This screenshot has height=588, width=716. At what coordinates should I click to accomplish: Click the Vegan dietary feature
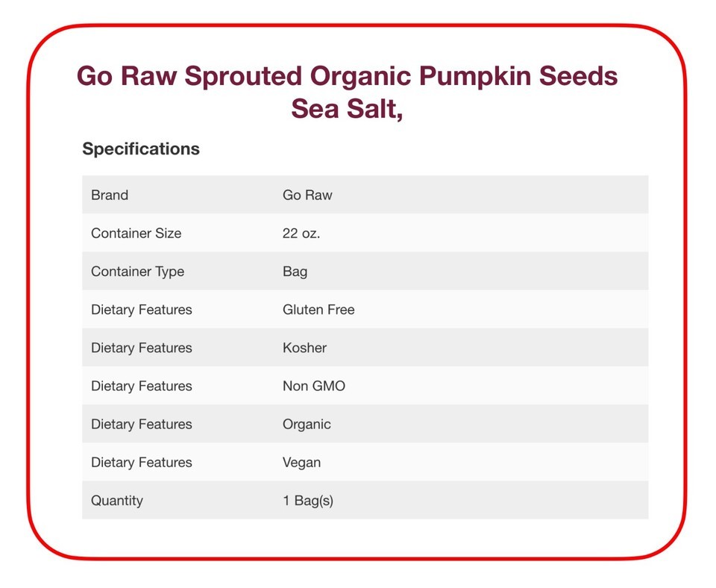click(302, 463)
